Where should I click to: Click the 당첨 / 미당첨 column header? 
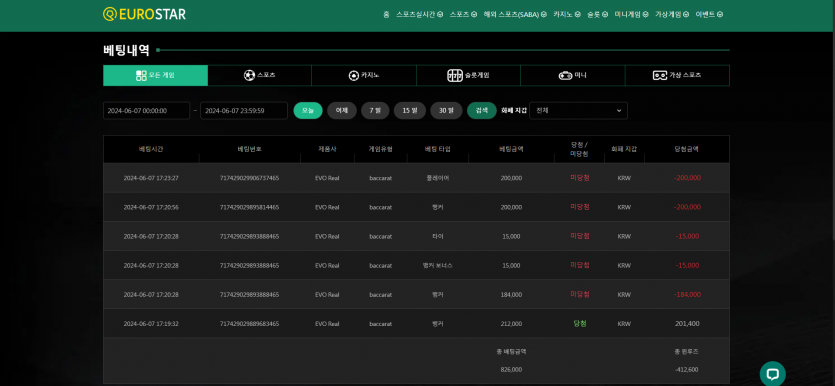click(x=579, y=149)
